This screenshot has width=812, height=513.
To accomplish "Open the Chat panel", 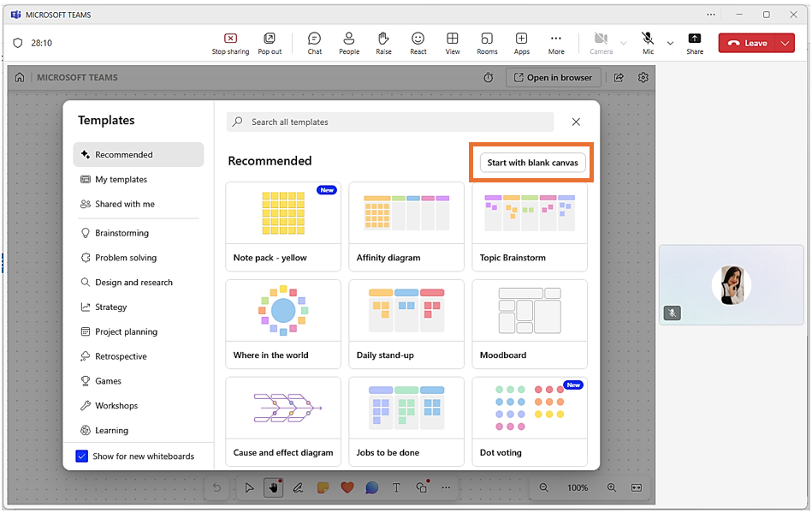I will tap(314, 43).
